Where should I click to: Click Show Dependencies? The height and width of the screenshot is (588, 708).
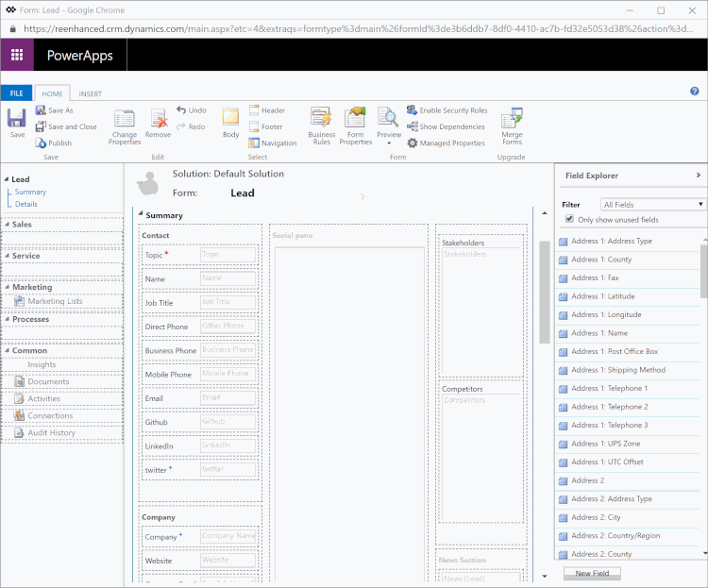coord(446,126)
